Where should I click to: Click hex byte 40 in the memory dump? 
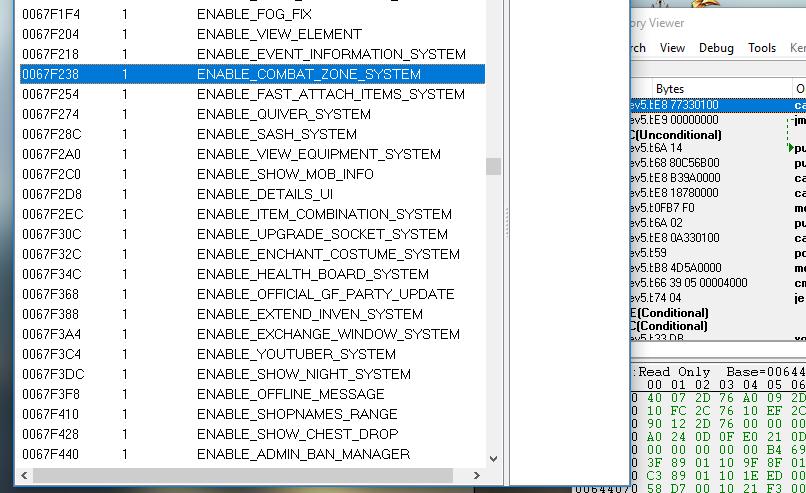(x=654, y=398)
